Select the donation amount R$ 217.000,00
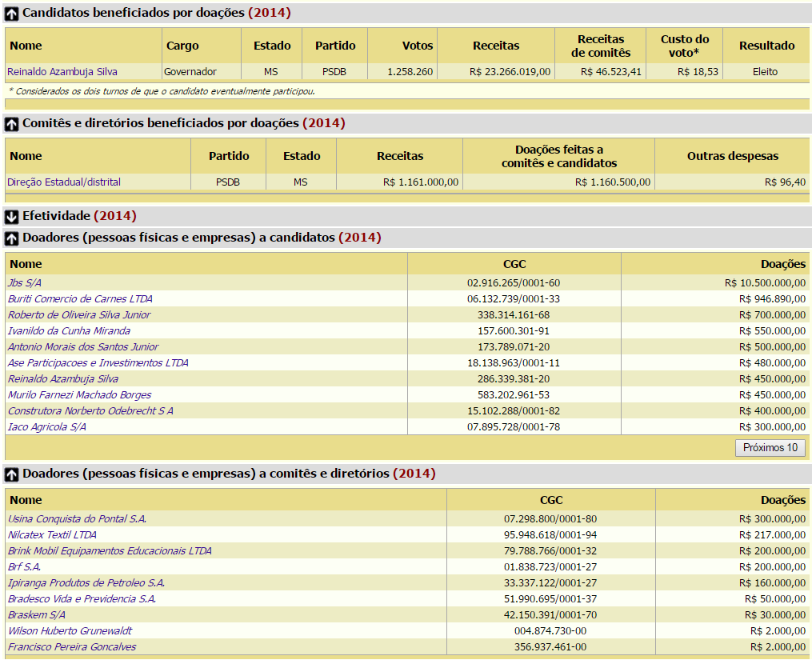The width and height of the screenshot is (812, 660). coord(772,535)
